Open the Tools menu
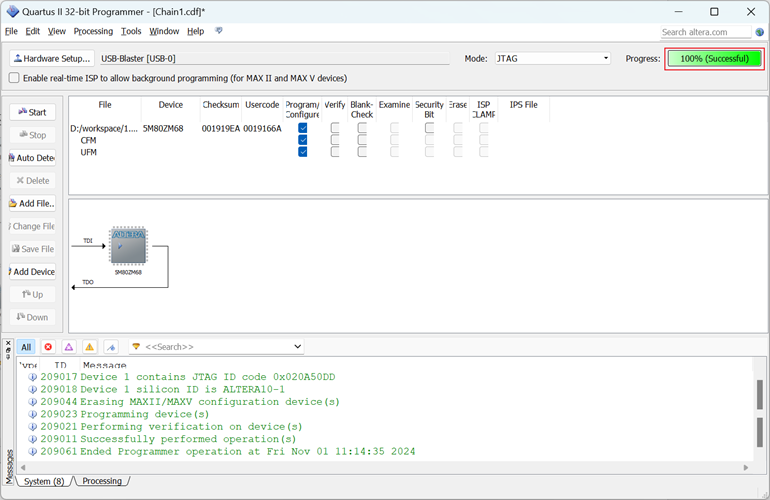The image size is (770, 500). [x=131, y=31]
